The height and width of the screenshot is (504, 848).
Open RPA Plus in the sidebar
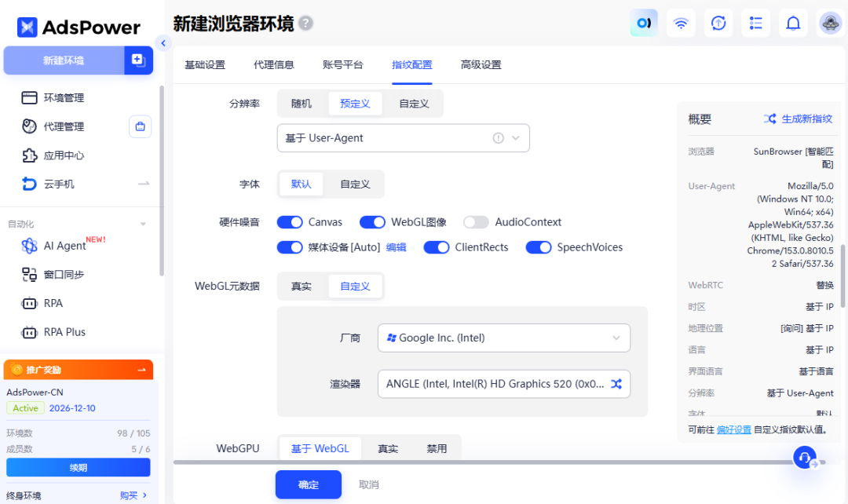pyautogui.click(x=64, y=332)
